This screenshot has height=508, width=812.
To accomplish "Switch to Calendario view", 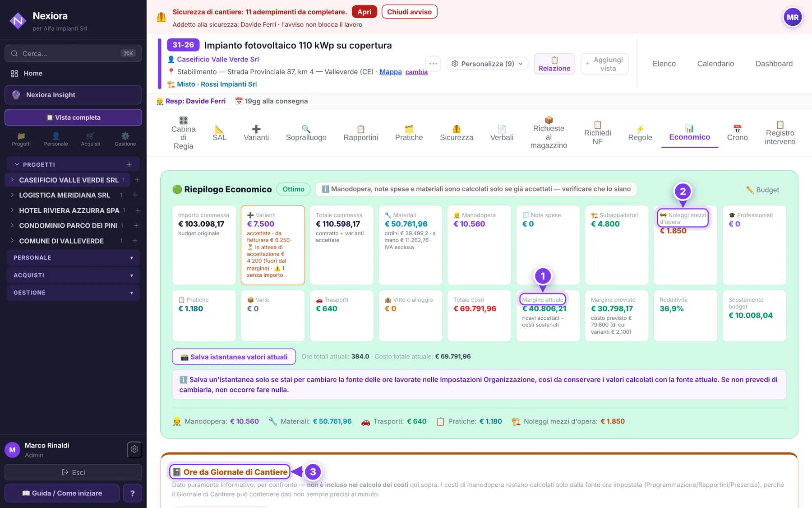I will pyautogui.click(x=715, y=64).
